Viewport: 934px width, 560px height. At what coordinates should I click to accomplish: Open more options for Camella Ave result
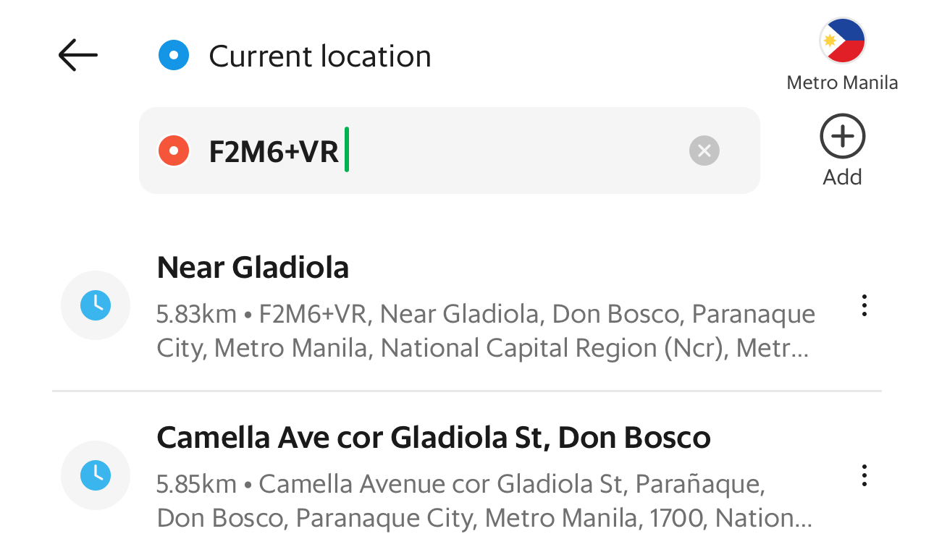click(x=864, y=475)
